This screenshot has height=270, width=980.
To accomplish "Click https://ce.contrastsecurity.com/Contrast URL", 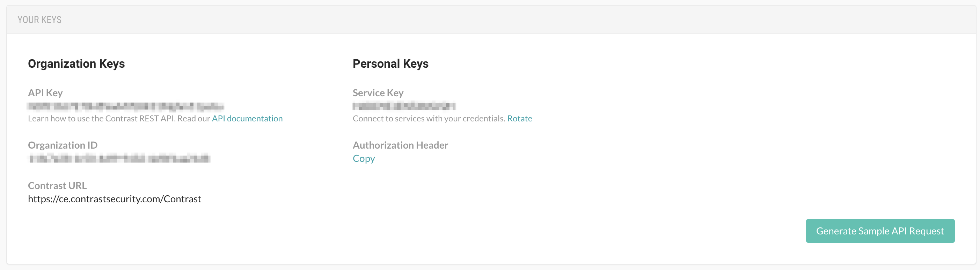I will coord(114,198).
